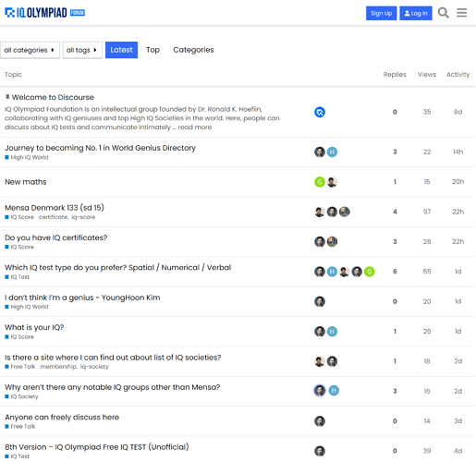Click the IQ Olympiad Forum logo
The width and height of the screenshot is (476, 462).
[45, 13]
